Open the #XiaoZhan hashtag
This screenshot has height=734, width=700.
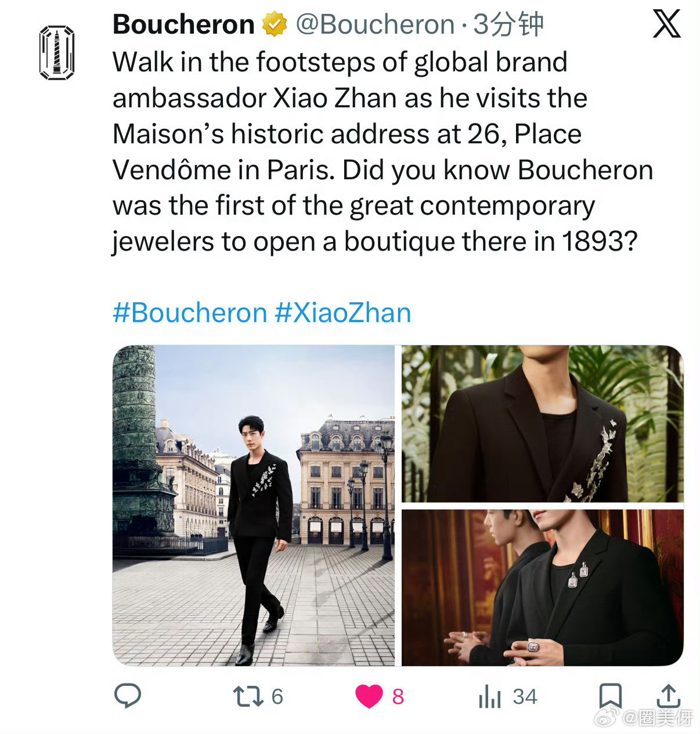[343, 313]
